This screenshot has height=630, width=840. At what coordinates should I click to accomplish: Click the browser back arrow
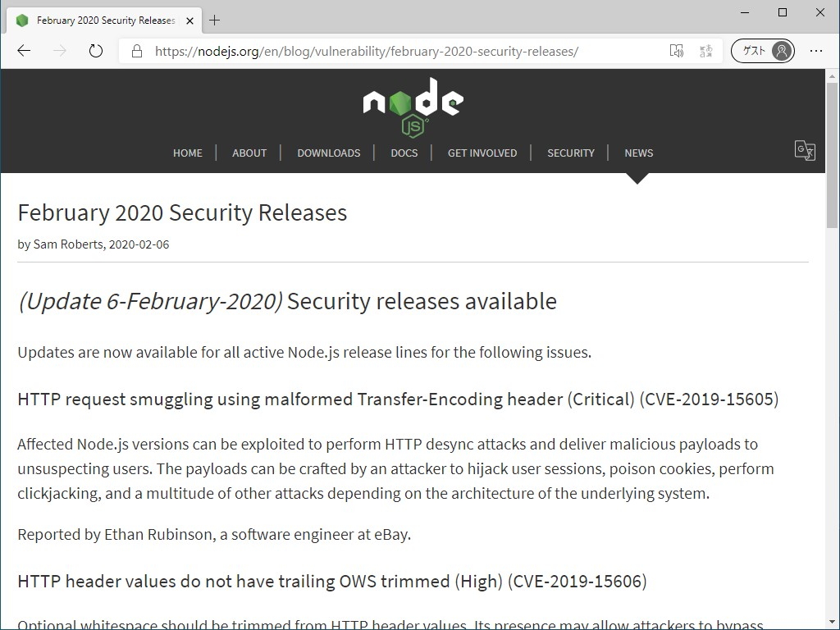(24, 51)
